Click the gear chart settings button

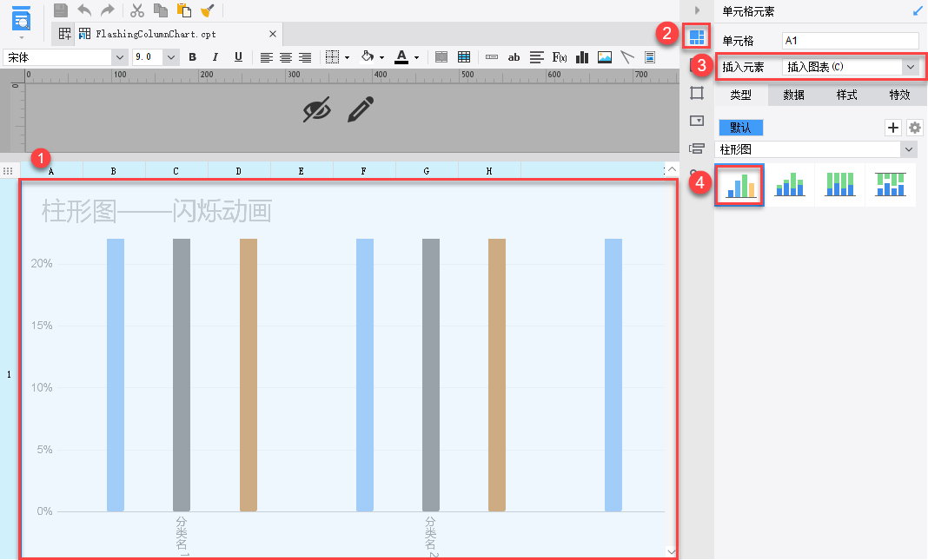tap(915, 127)
